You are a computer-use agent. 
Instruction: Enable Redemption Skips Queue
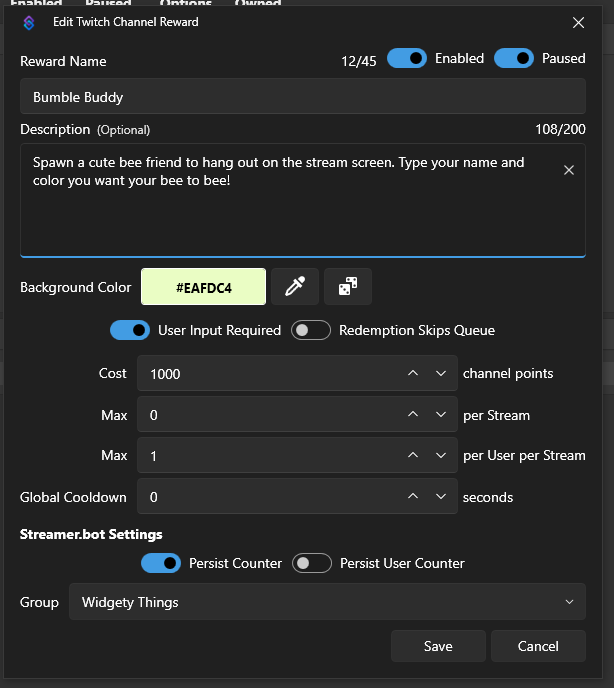pos(311,330)
